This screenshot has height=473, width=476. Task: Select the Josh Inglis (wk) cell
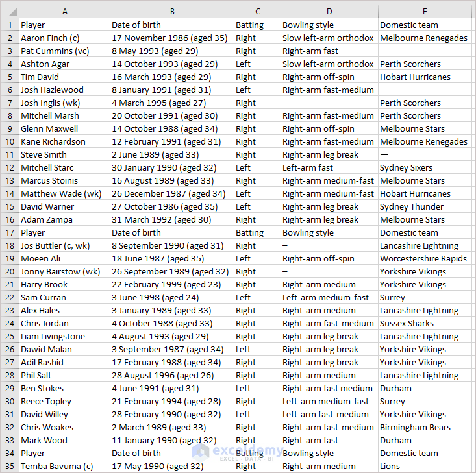point(64,103)
